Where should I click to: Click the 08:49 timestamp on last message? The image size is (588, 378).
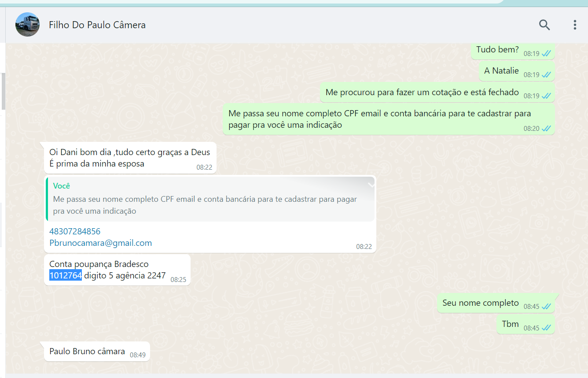tap(137, 355)
